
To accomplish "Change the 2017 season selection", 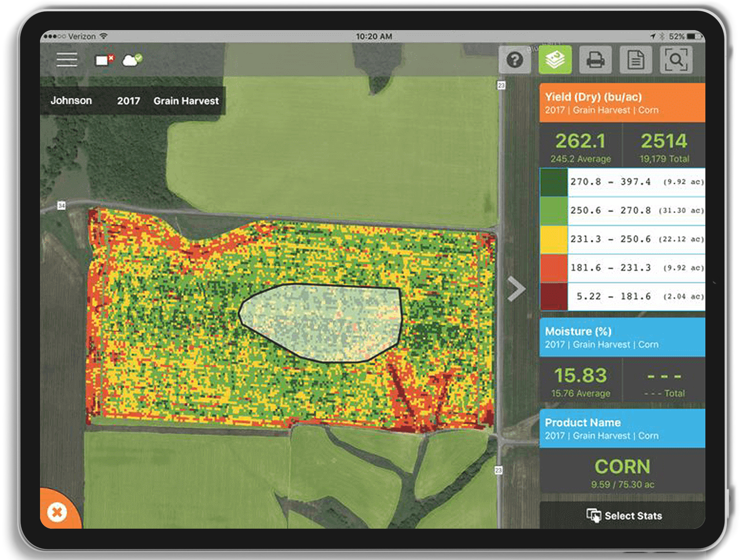I will tap(129, 101).
